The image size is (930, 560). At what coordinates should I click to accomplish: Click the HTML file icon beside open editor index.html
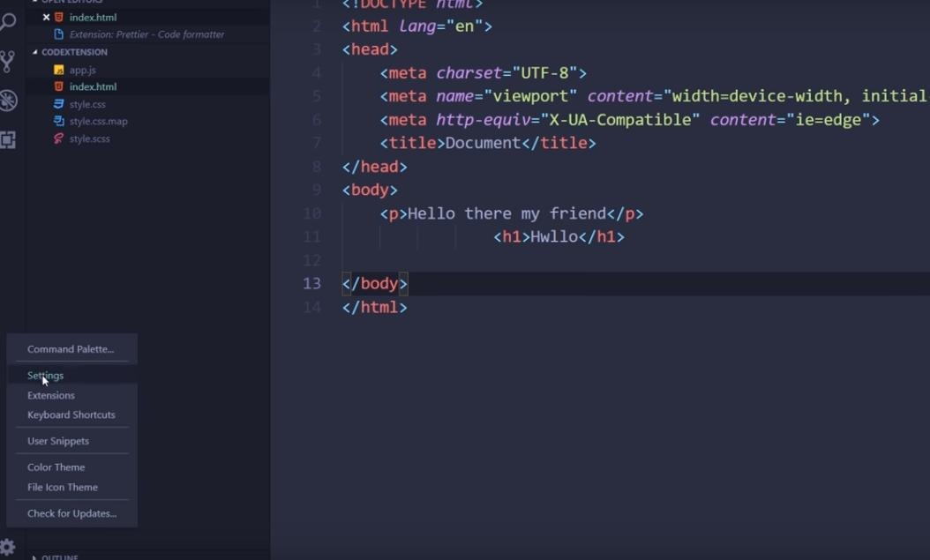[59, 17]
